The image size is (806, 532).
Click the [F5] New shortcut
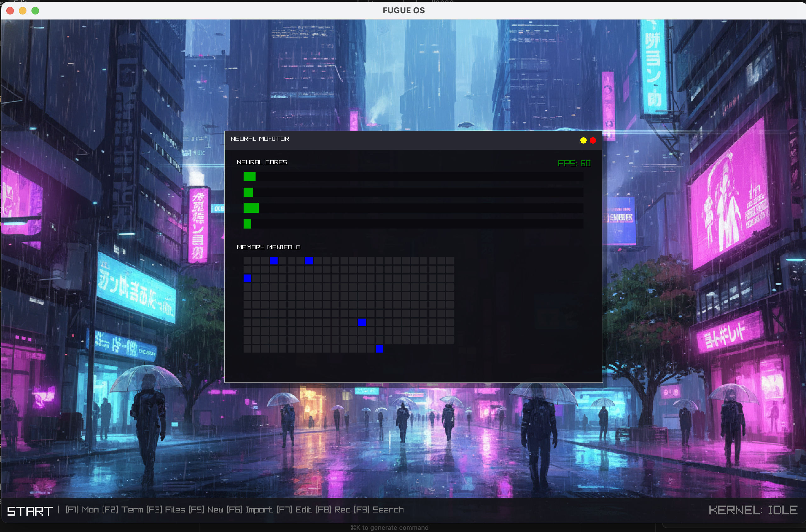coord(206,510)
